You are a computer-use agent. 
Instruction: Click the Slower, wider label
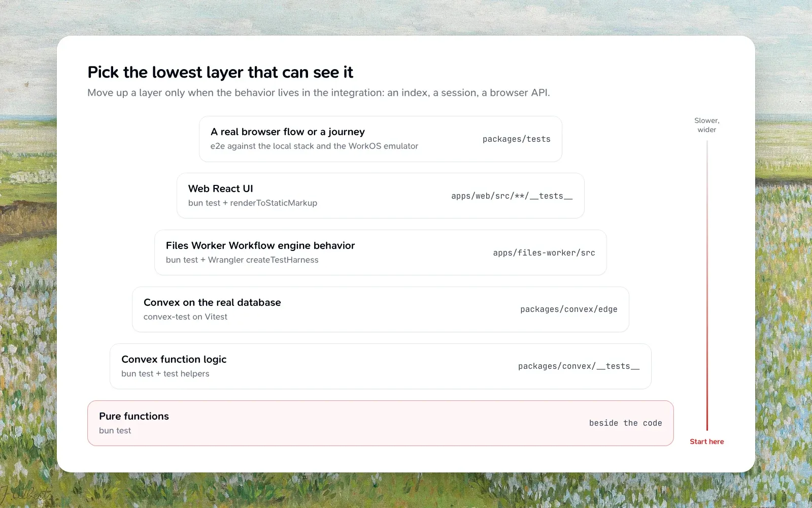706,125
